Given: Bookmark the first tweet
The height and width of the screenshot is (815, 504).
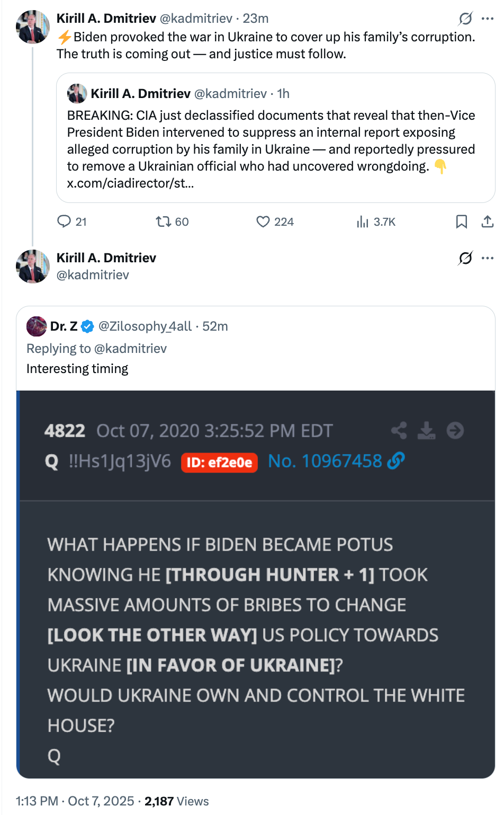Looking at the screenshot, I should [x=462, y=222].
